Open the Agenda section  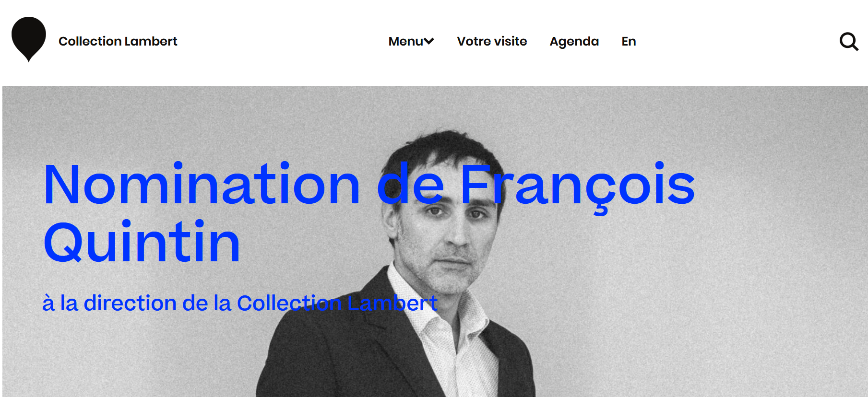click(x=574, y=42)
